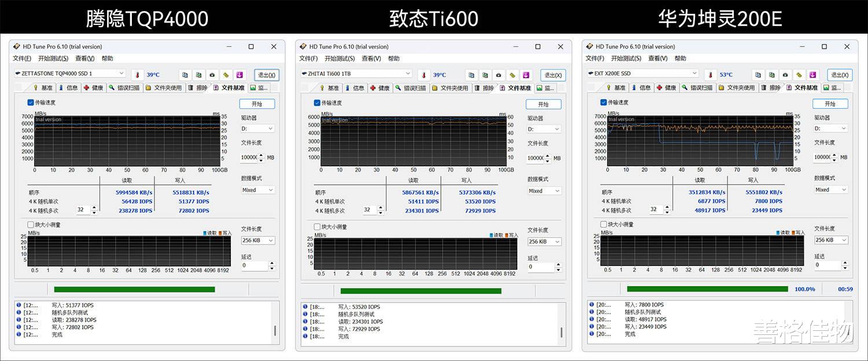Click log scrollbar in TQP4000 window
This screenshot has height=361, width=868.
click(x=275, y=331)
